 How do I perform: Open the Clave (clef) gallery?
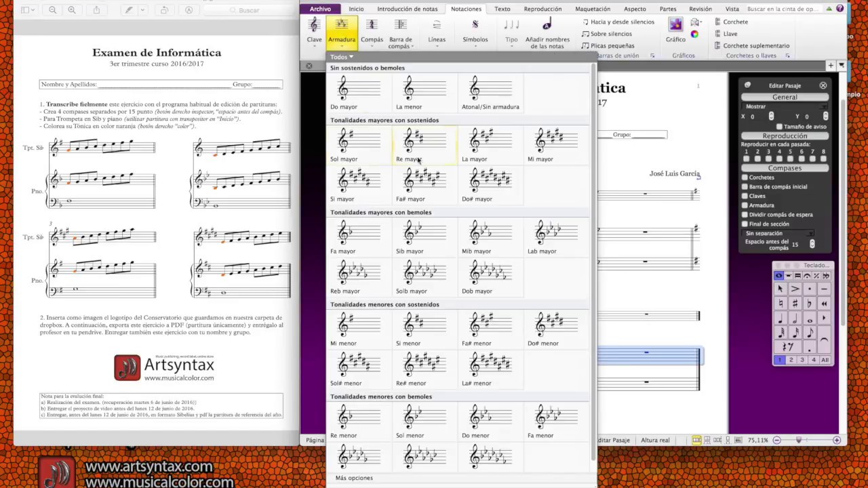point(314,32)
